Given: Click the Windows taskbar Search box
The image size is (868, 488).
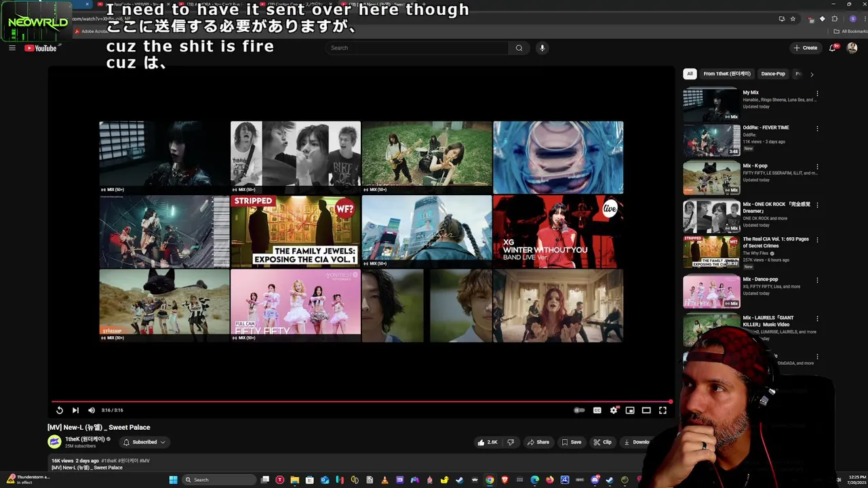Looking at the screenshot, I should (219, 480).
